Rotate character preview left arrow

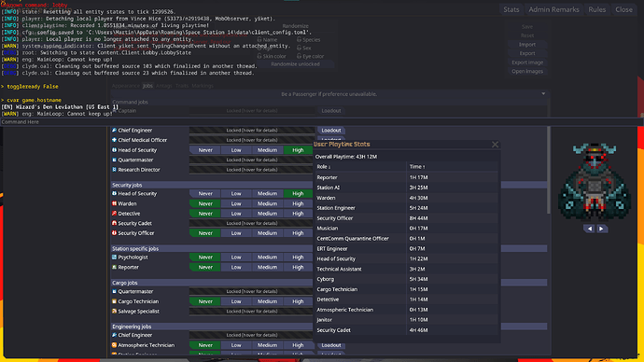pyautogui.click(x=590, y=229)
